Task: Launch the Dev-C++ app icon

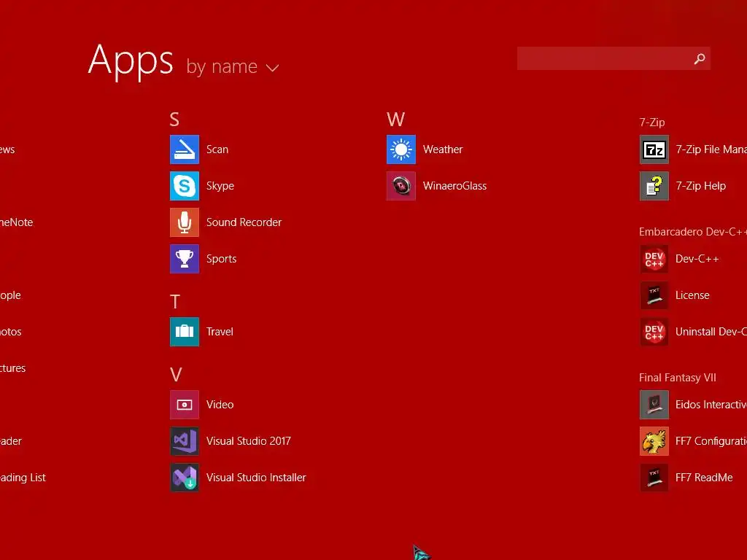Action: tap(654, 259)
